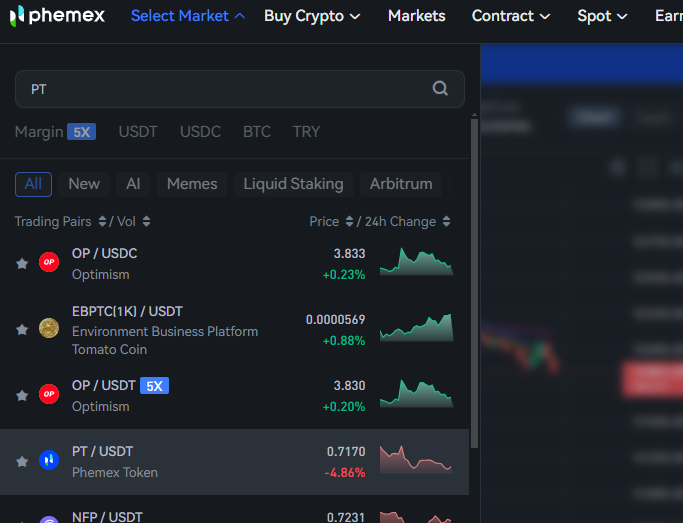
Task: Collapse the Select Market dropdown
Action: click(x=188, y=16)
